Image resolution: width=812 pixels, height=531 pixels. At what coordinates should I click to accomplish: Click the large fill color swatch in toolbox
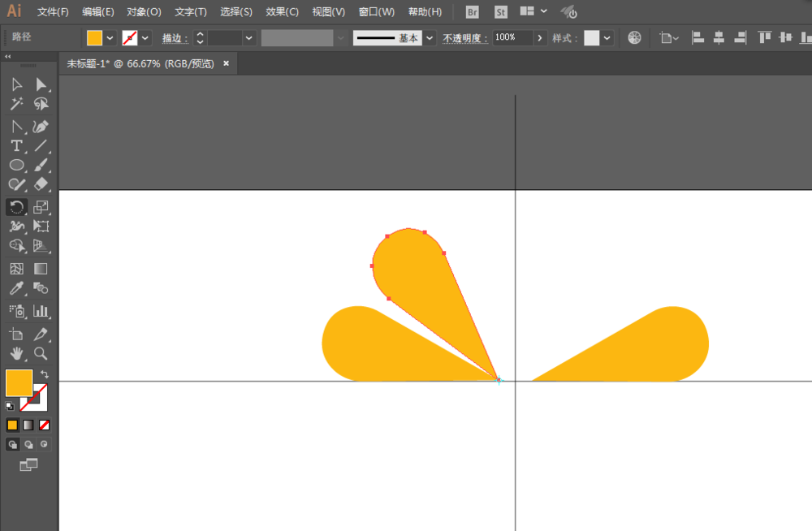[x=19, y=383]
